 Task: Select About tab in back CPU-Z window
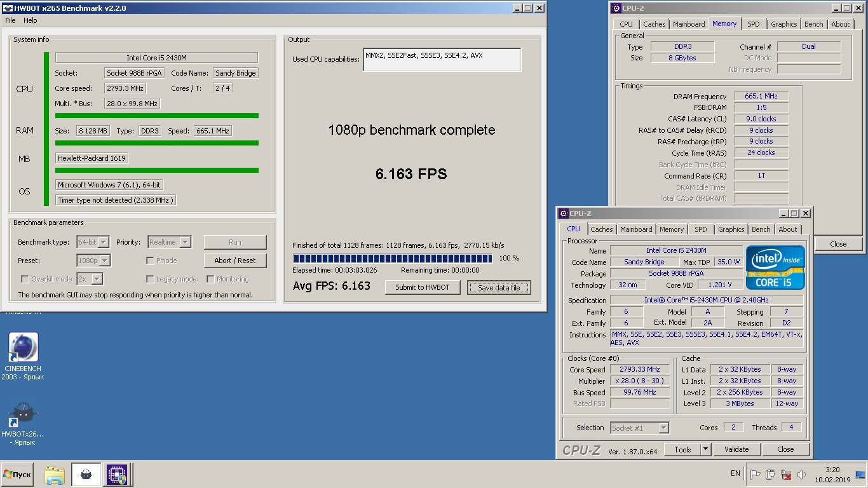coord(841,24)
